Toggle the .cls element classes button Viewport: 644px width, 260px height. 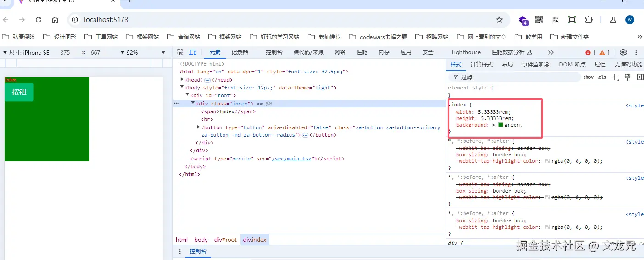(x=602, y=77)
